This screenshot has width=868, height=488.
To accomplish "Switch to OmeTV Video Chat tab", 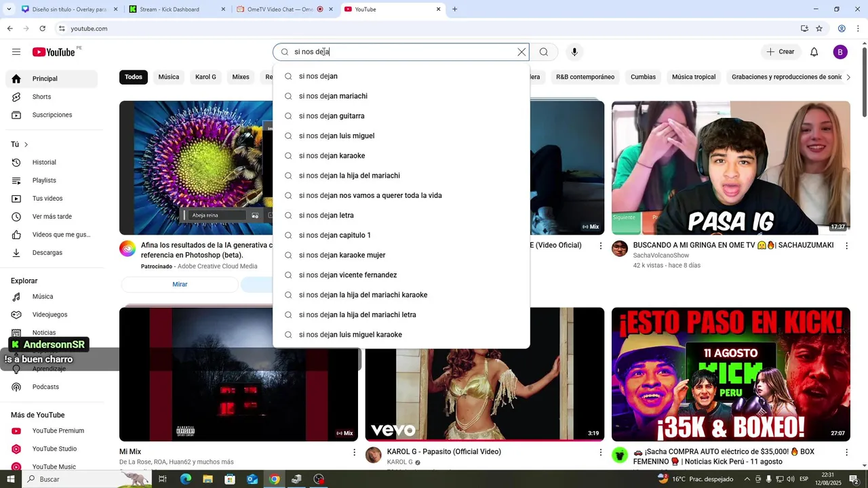I will tap(285, 9).
